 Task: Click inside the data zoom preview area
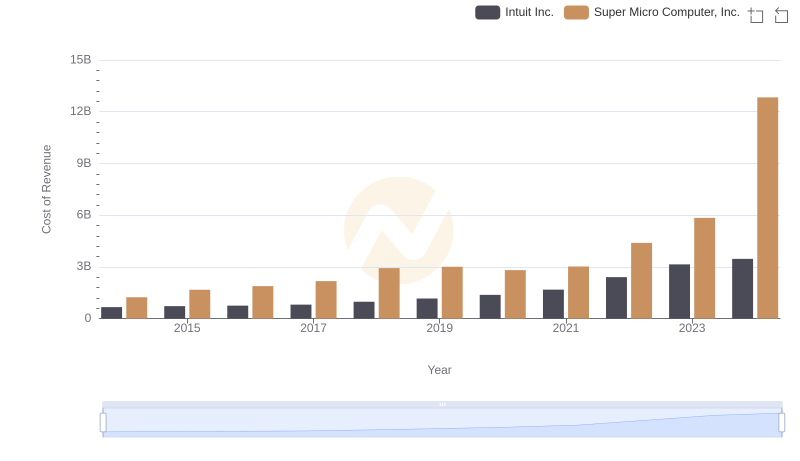pos(442,423)
